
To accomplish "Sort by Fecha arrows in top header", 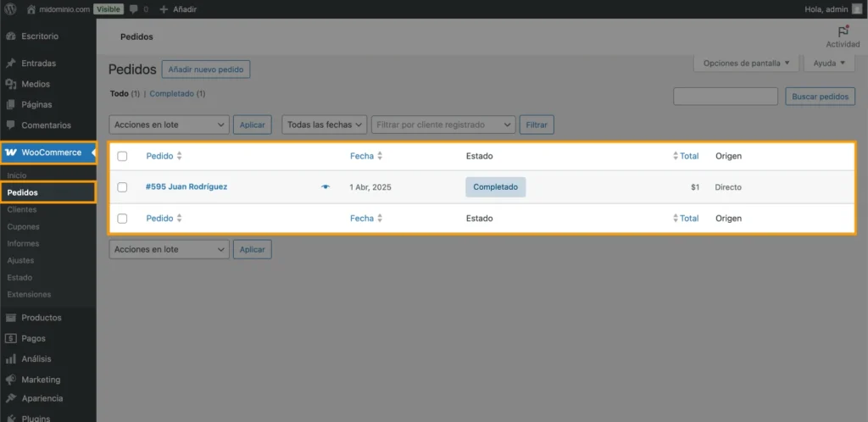I will [380, 156].
